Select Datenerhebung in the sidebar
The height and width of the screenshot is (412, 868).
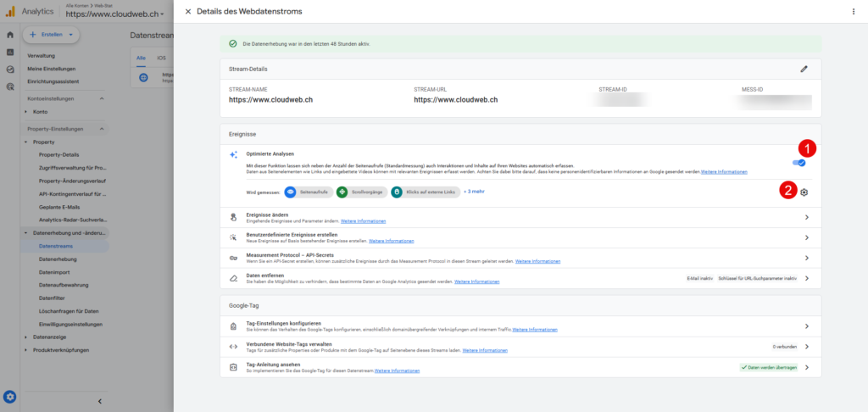(x=58, y=259)
